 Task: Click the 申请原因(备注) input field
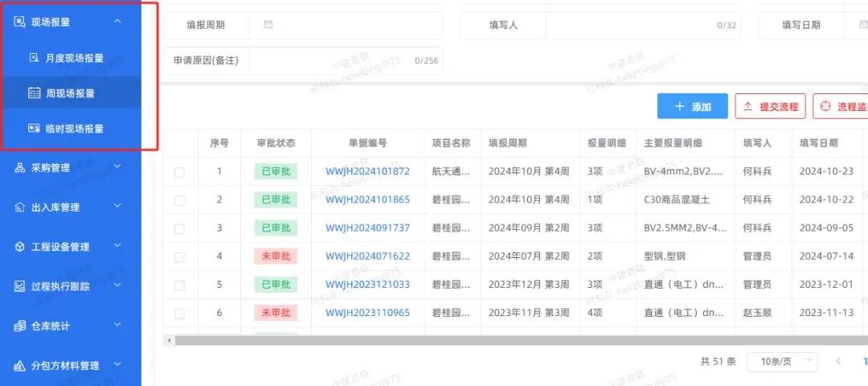pyautogui.click(x=346, y=60)
